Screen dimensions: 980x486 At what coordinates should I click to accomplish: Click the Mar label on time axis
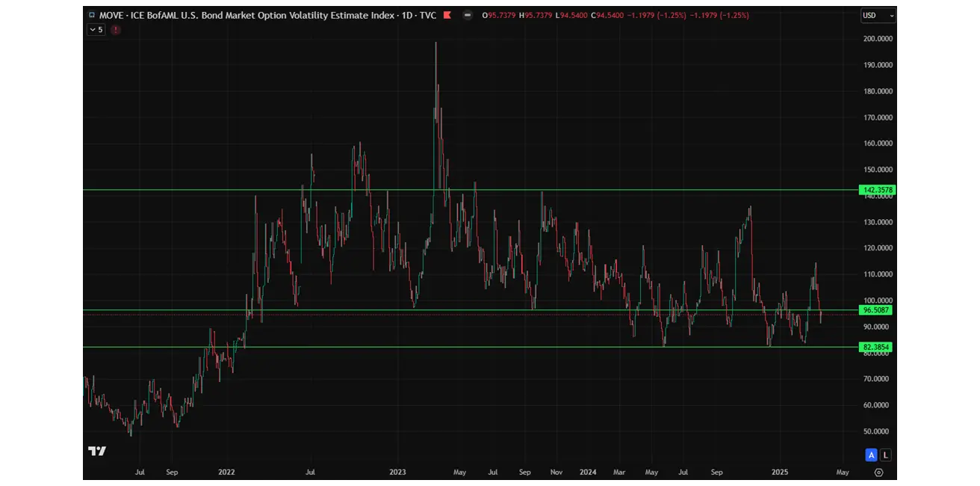click(619, 473)
